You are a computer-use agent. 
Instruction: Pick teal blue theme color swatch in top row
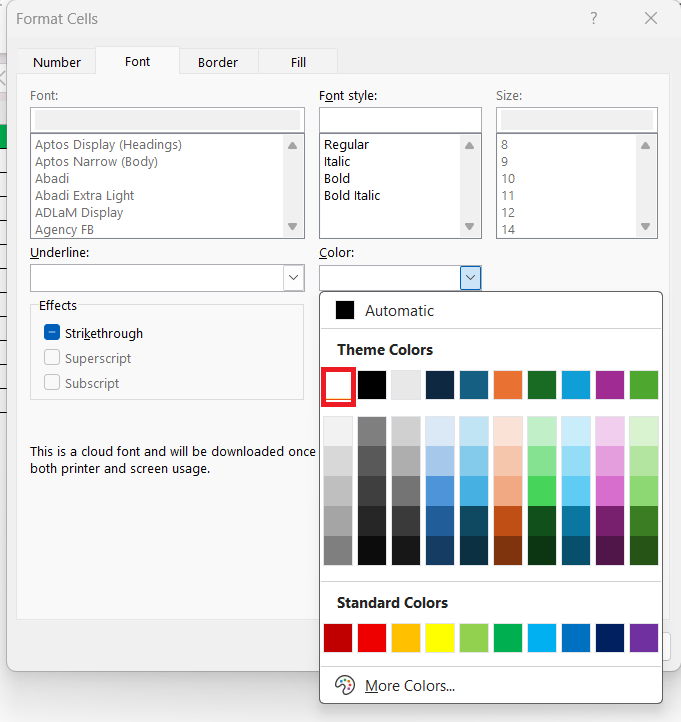pyautogui.click(x=474, y=385)
